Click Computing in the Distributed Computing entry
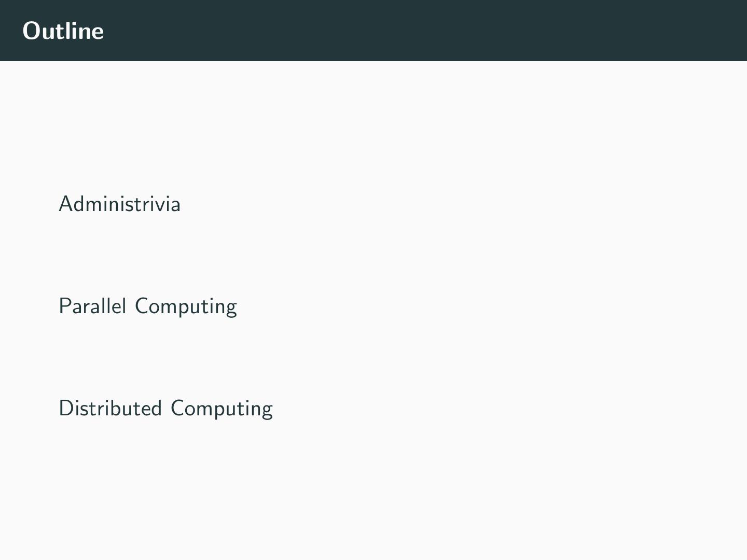 tap(222, 409)
